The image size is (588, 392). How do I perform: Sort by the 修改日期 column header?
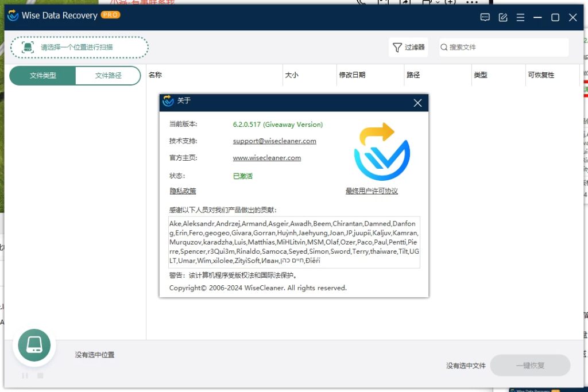pos(352,75)
